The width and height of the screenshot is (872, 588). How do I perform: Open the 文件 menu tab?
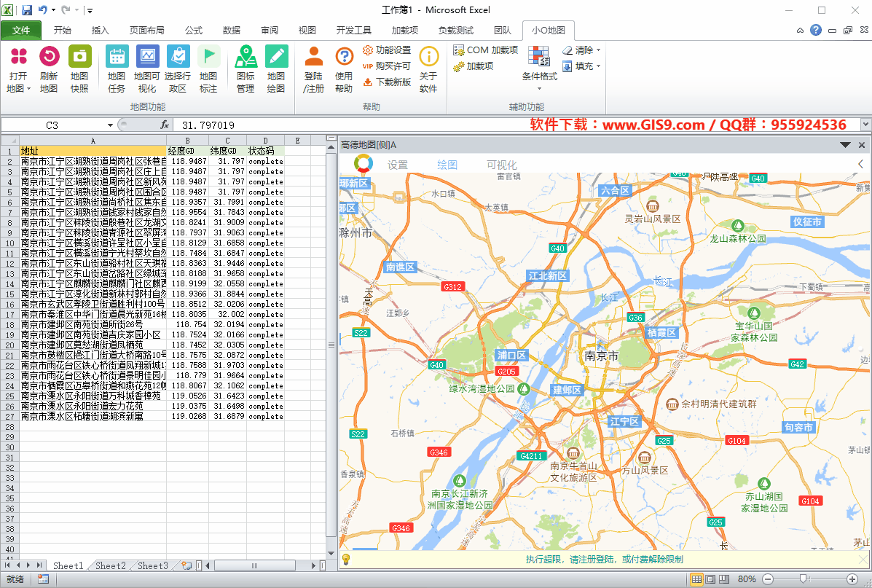tap(21, 30)
